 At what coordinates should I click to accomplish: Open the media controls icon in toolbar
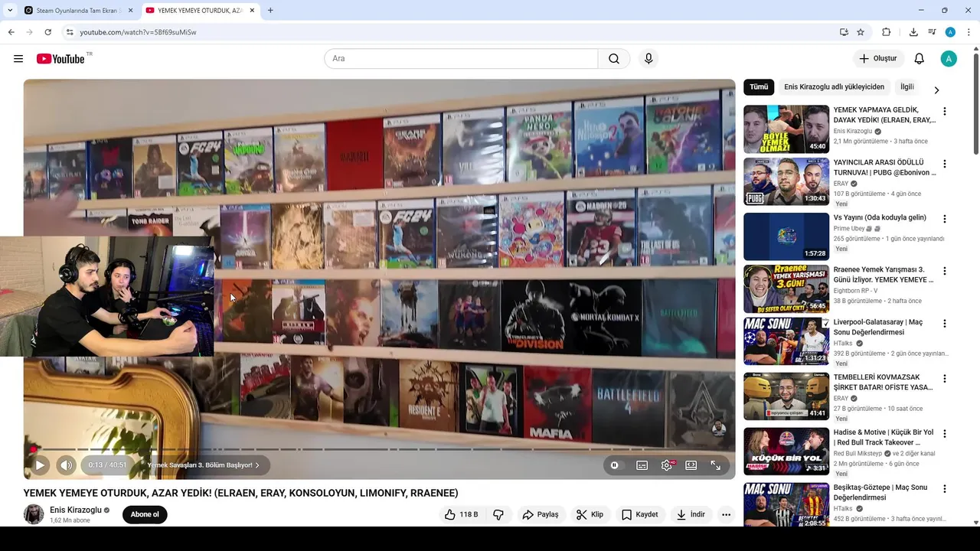[x=932, y=32]
